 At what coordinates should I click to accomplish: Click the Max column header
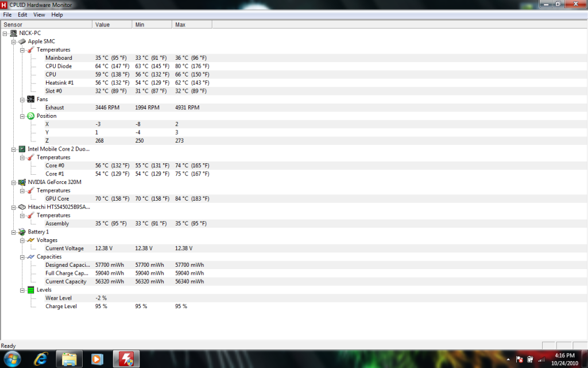(x=192, y=24)
